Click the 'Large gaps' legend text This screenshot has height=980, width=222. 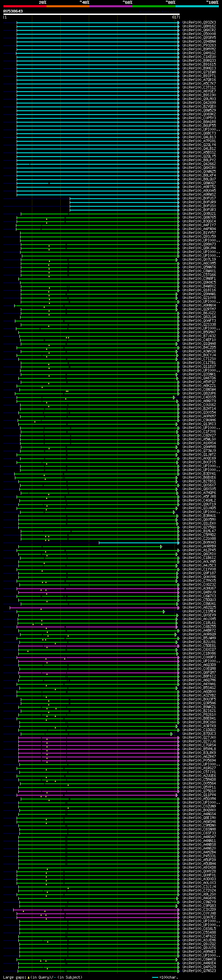pyautogui.click(x=15, y=977)
